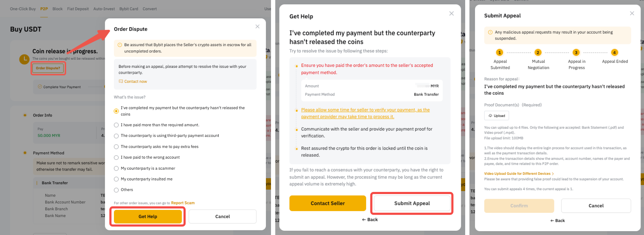Click the Submit Appeal button

click(412, 203)
